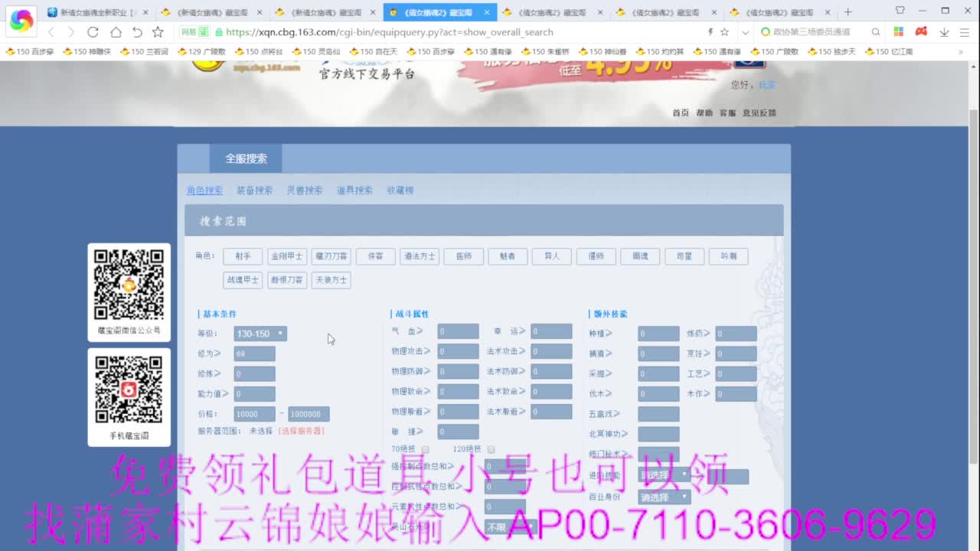Image resolution: width=980 pixels, height=551 pixels.
Task: Open the red game controller extension
Action: tap(921, 32)
